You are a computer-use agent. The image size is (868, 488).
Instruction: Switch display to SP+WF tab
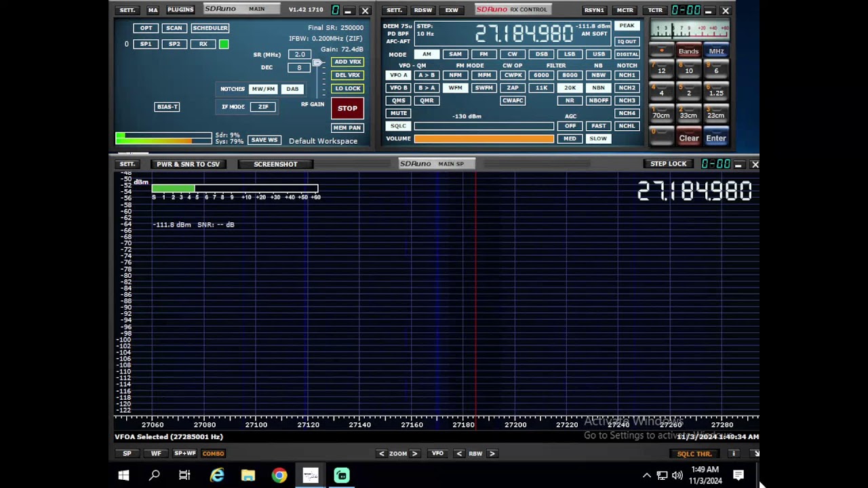tap(184, 453)
